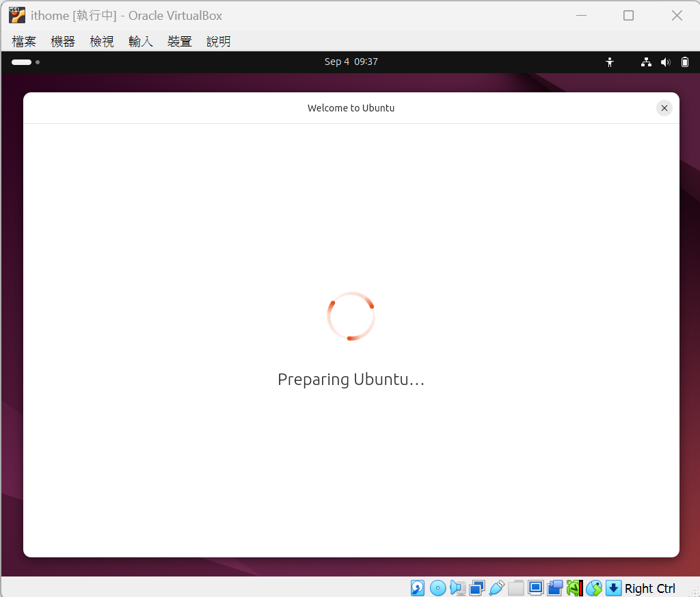Click Ubuntu volume speaker icon
The height and width of the screenshot is (597, 700).
pos(665,62)
